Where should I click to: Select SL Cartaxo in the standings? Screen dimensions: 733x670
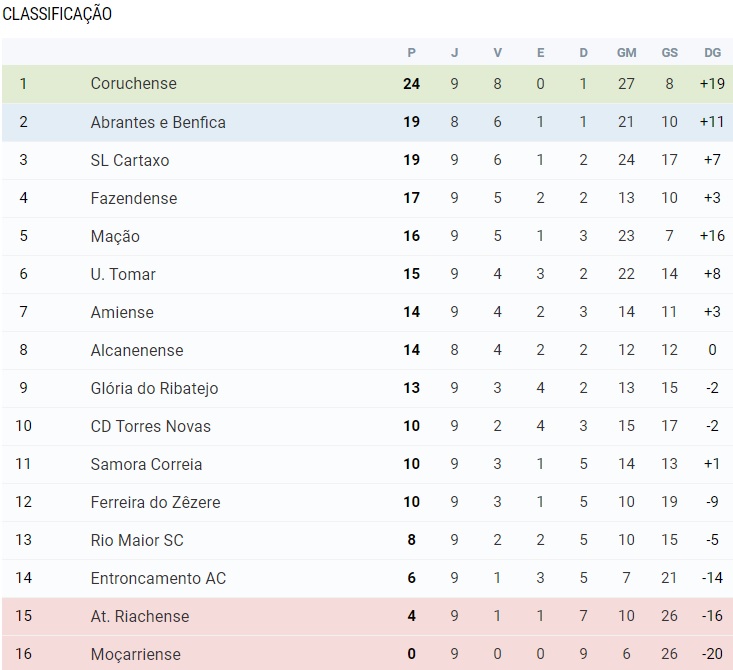coord(130,160)
